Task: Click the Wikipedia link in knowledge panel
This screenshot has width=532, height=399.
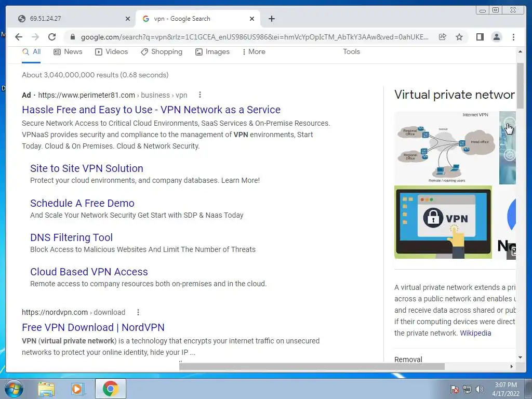Action: [x=475, y=333]
